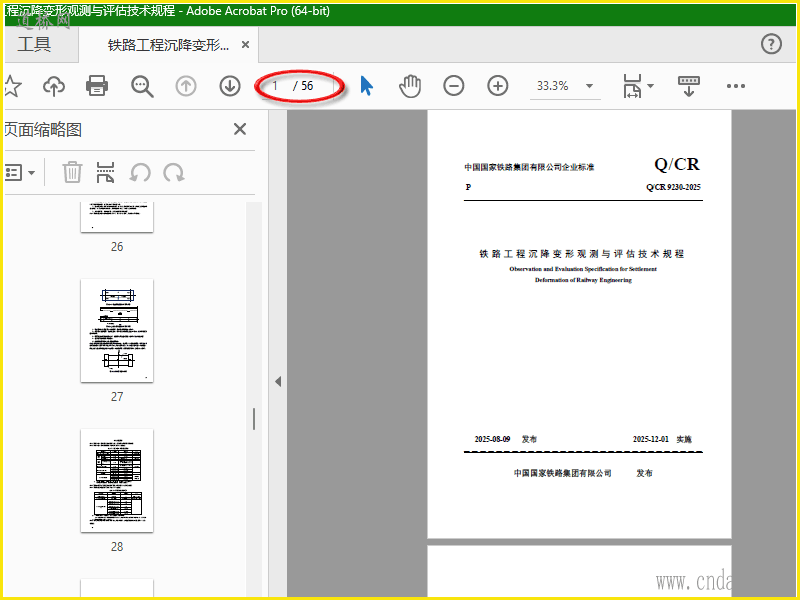Open more tools ellipsis menu
The height and width of the screenshot is (600, 800).
pos(736,86)
